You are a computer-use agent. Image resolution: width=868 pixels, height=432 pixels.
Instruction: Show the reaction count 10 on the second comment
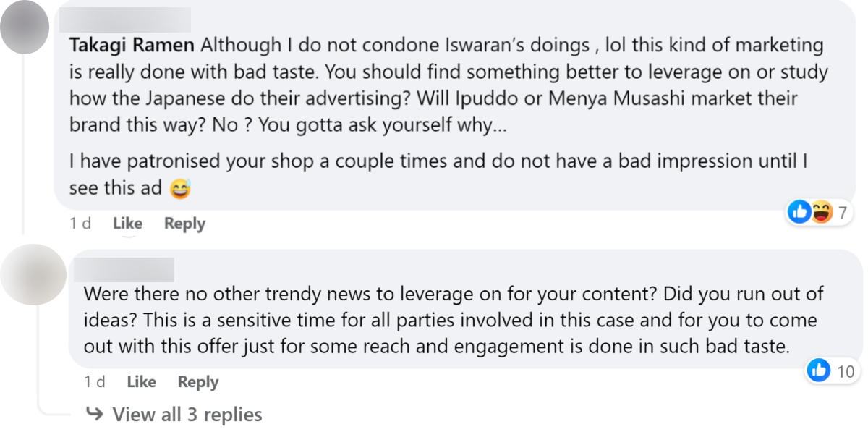[x=845, y=372]
